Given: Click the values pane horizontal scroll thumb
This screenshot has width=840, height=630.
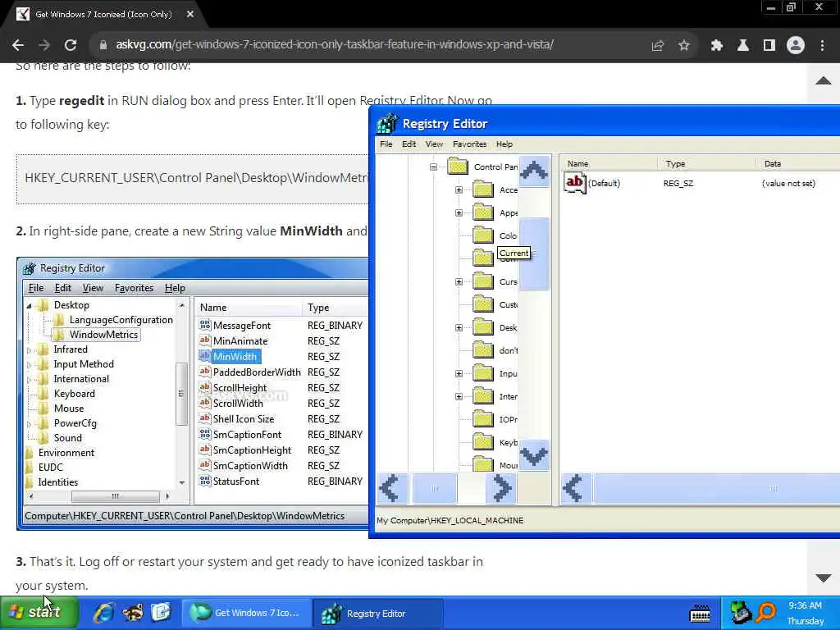Looking at the screenshot, I should [x=717, y=489].
